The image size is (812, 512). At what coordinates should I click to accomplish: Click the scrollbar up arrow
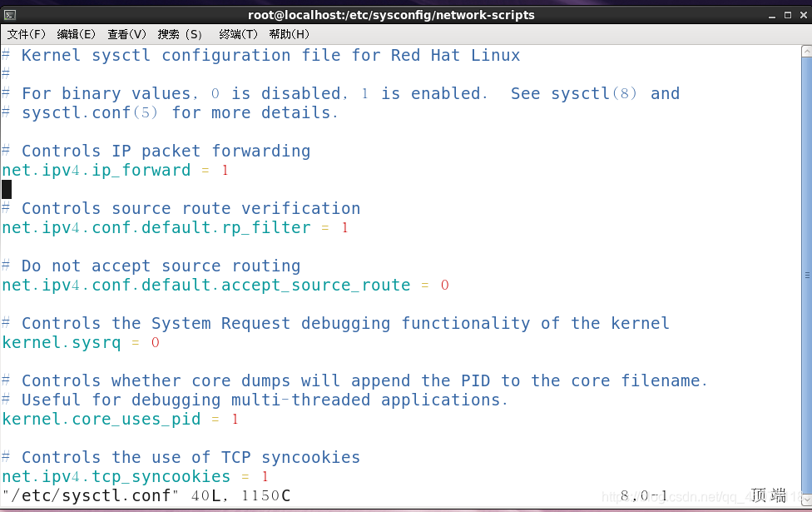(x=806, y=51)
